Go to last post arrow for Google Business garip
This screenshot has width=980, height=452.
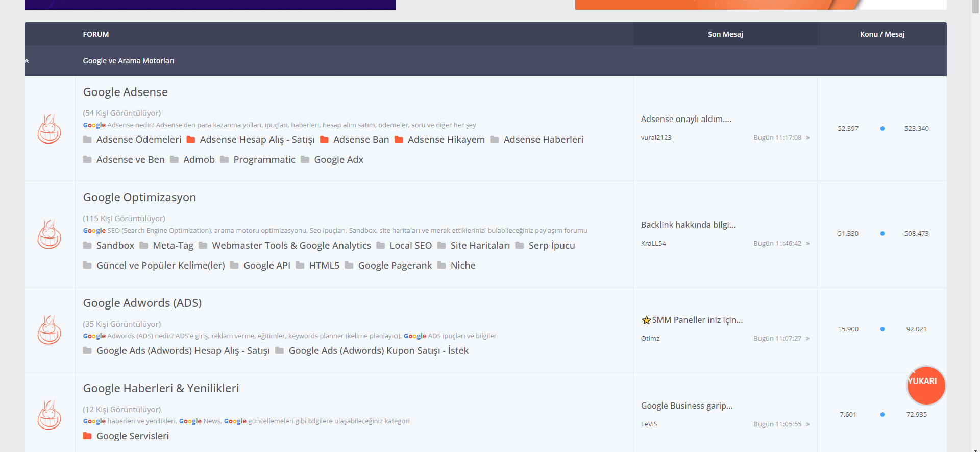[807, 424]
